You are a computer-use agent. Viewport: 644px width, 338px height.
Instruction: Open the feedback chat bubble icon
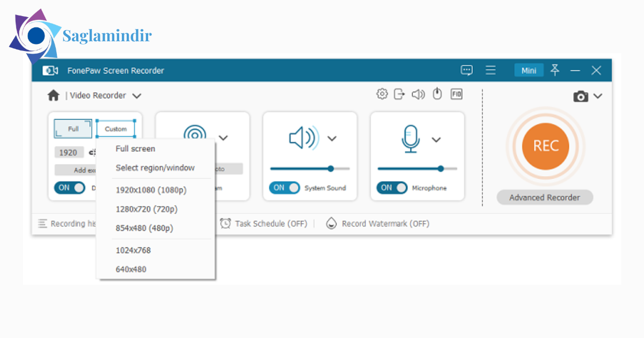click(x=467, y=70)
